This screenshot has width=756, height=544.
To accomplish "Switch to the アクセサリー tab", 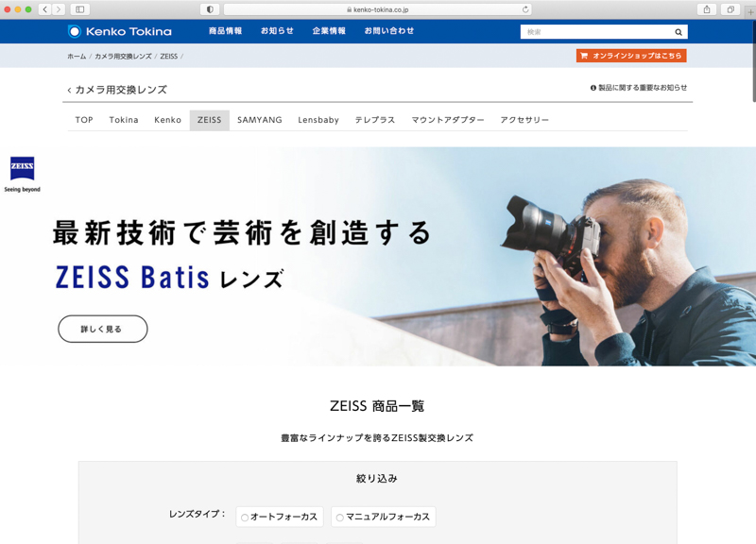I will (524, 120).
